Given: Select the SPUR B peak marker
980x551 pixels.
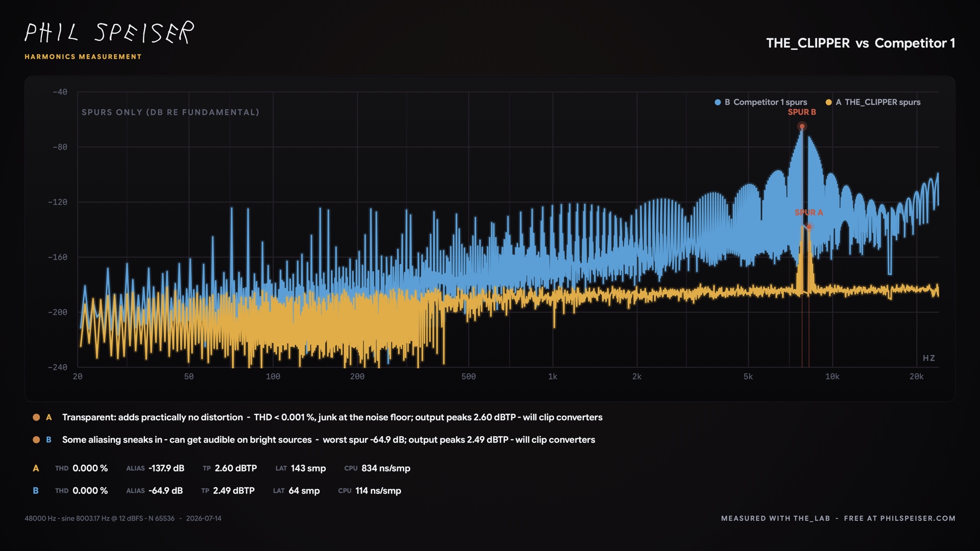Looking at the screenshot, I should [x=802, y=126].
